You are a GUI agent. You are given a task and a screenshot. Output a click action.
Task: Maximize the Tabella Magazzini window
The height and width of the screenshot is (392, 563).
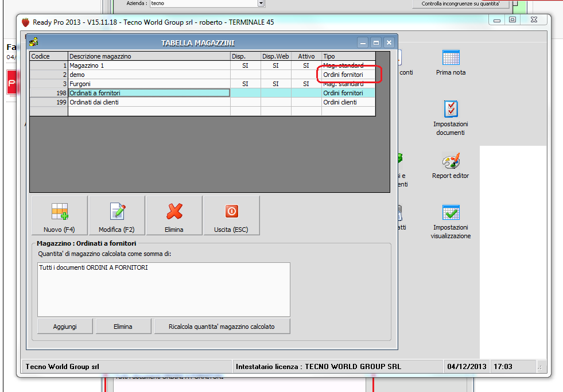tap(376, 42)
